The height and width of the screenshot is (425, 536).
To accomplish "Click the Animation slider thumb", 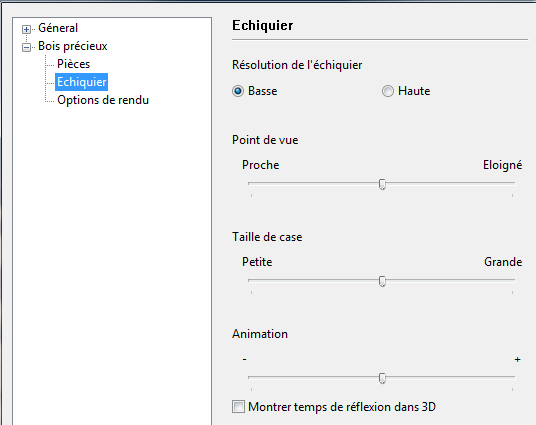I will click(x=382, y=378).
